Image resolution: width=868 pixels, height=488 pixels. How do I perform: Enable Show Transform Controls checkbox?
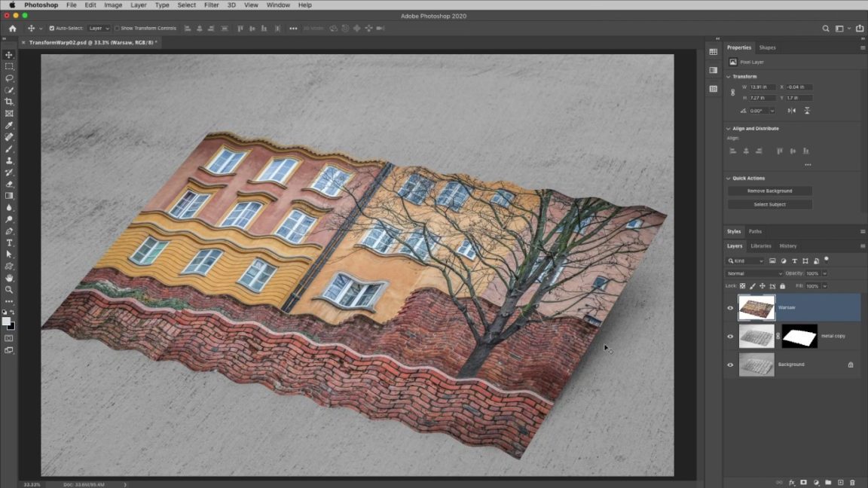(x=117, y=29)
